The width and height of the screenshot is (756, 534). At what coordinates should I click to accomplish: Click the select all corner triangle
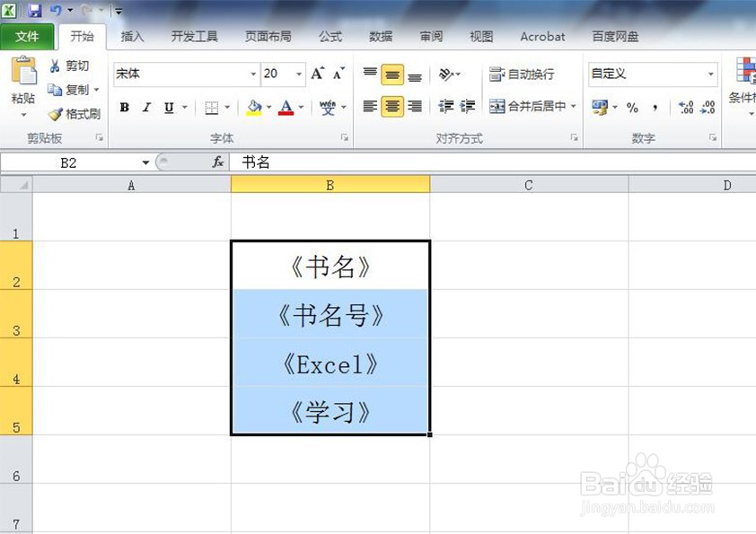point(16,185)
